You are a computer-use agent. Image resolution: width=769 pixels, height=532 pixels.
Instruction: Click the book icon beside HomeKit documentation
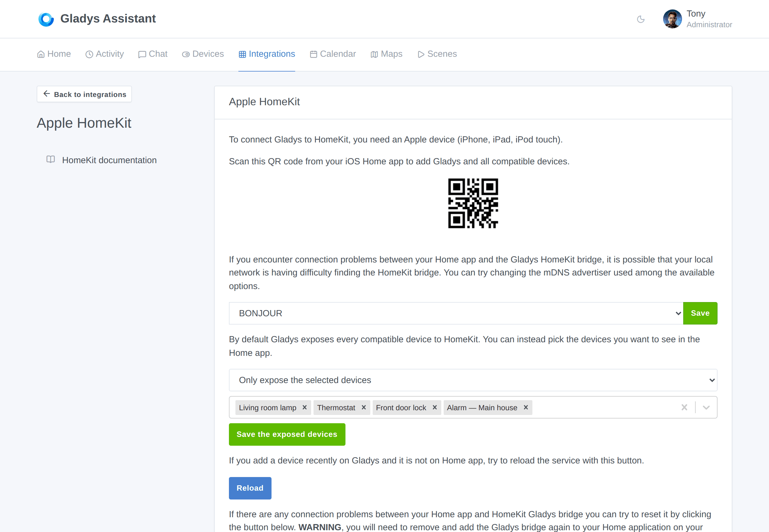51,159
